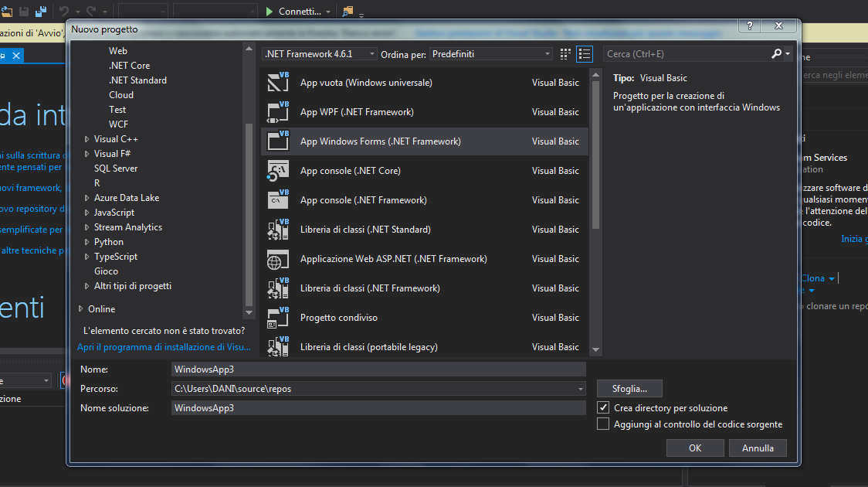868x487 pixels.
Task: Open the search options dropdown arrow
Action: (788, 54)
